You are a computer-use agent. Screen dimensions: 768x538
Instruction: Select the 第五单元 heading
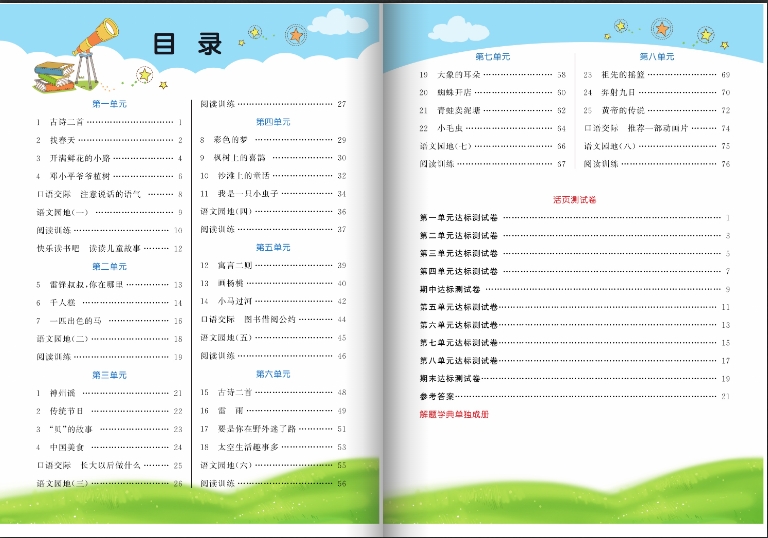click(x=273, y=247)
